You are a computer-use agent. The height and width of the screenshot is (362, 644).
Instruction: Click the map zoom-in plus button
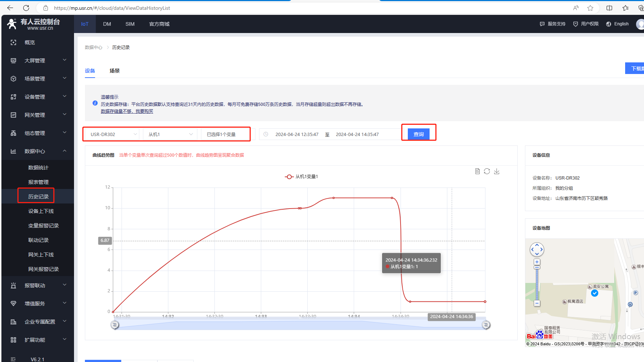(537, 262)
